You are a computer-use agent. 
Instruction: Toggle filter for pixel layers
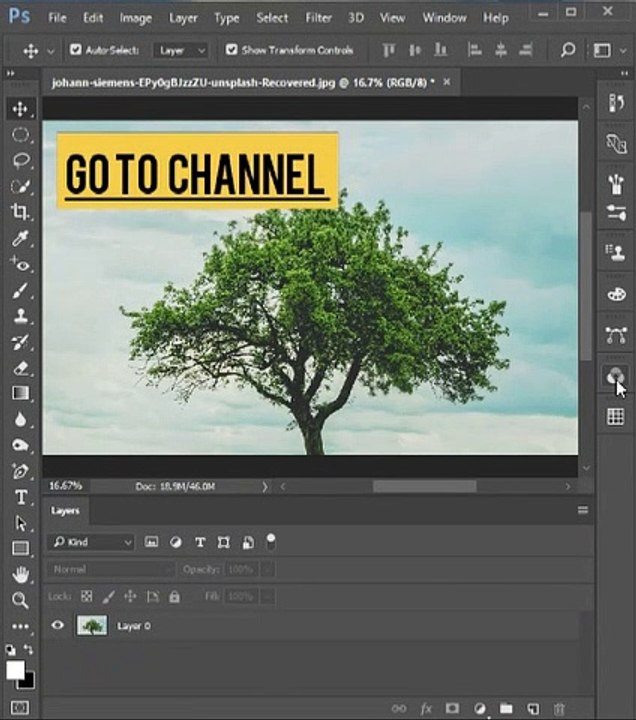[151, 542]
